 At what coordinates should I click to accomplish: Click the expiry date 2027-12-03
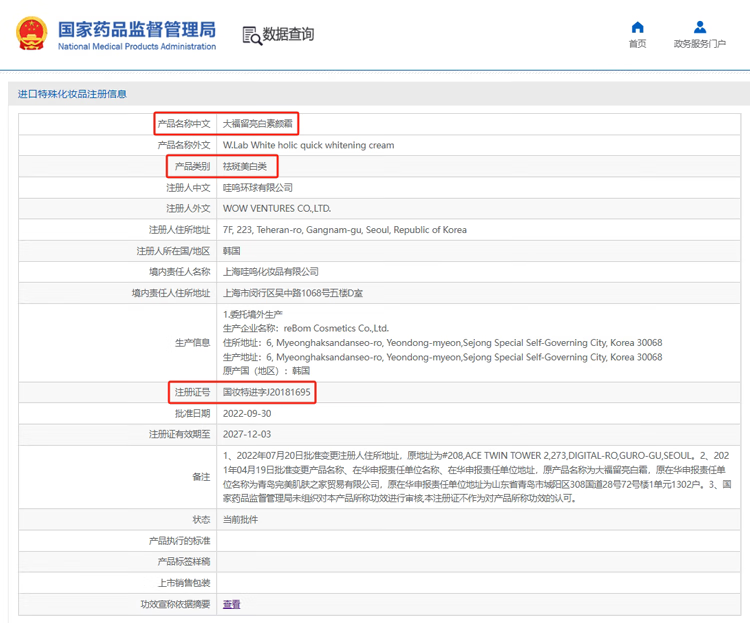pyautogui.click(x=247, y=434)
